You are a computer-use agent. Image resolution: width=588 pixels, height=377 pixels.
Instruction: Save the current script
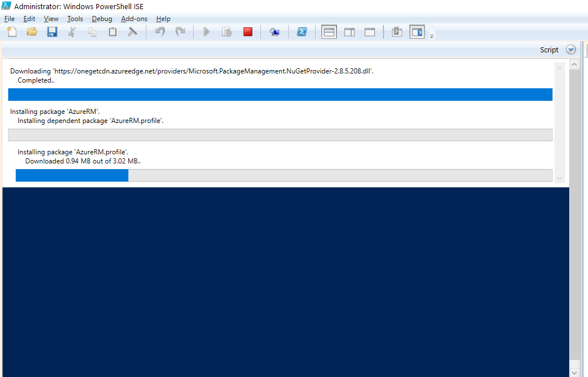[x=52, y=32]
